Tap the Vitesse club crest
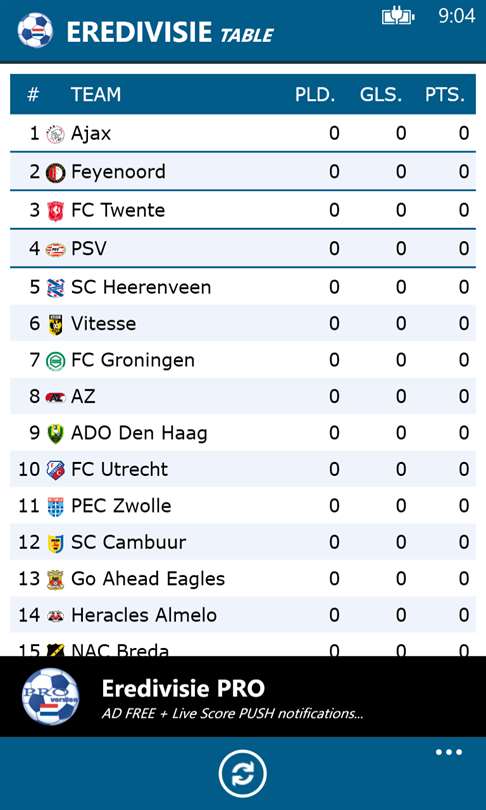The height and width of the screenshot is (810, 486). point(55,324)
